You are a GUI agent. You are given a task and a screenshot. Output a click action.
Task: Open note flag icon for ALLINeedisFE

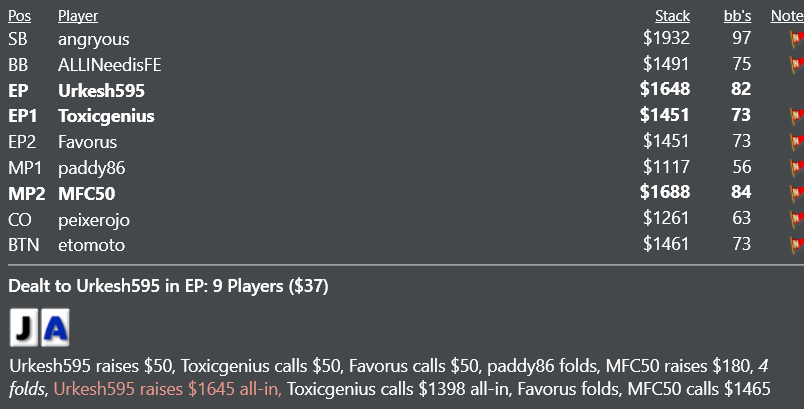797,65
